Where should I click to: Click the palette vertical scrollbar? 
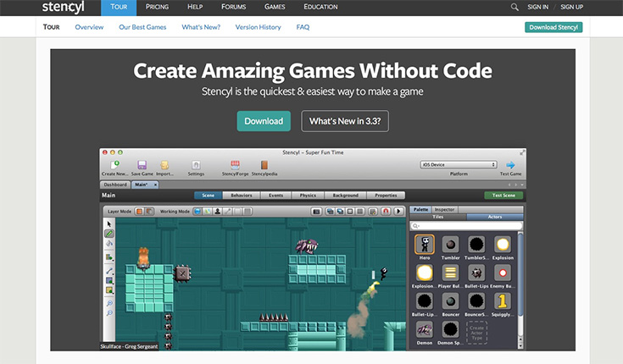(520, 290)
